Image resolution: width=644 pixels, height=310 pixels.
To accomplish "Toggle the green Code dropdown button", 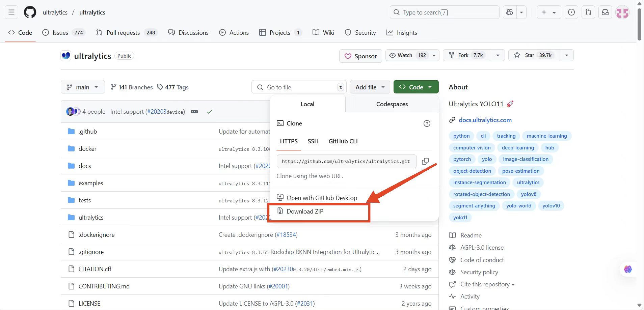I will click(416, 87).
